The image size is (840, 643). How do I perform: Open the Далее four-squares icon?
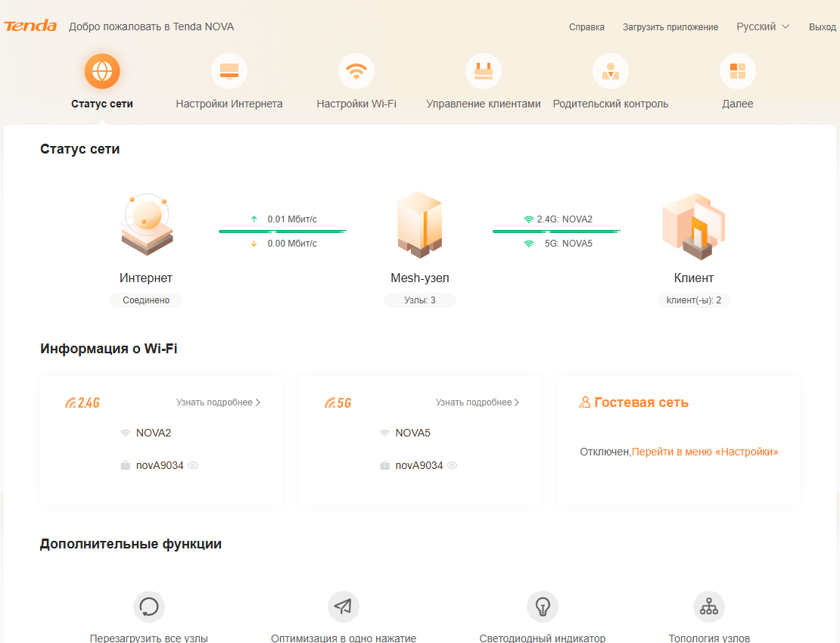pyautogui.click(x=738, y=71)
